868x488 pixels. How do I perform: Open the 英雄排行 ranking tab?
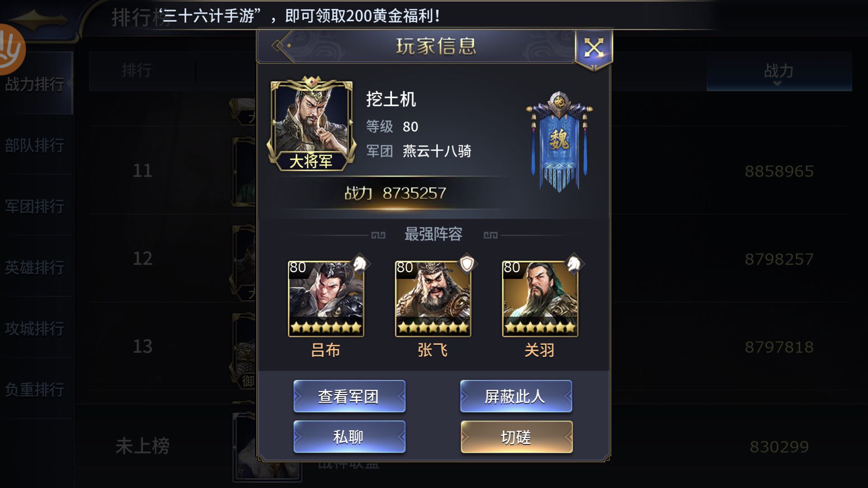click(x=35, y=267)
